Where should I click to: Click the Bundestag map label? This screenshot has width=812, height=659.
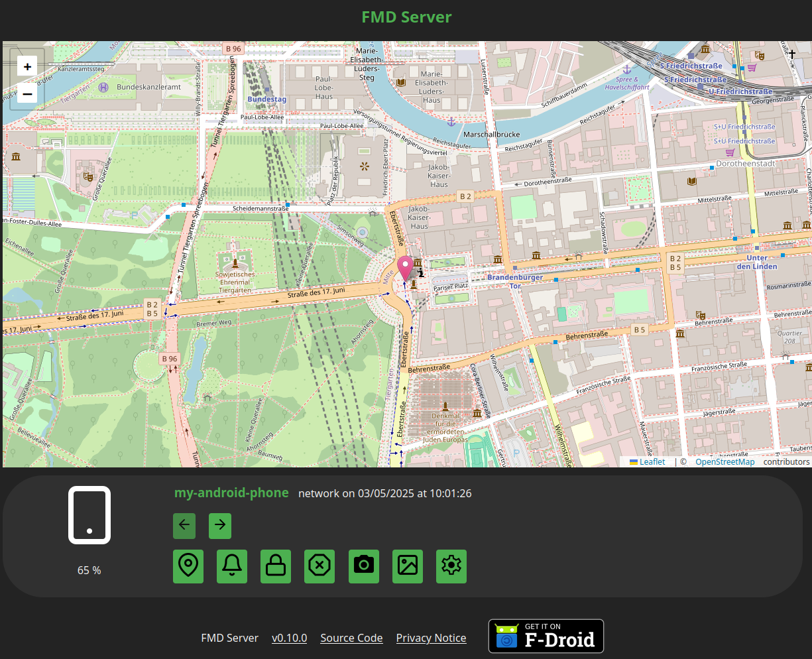click(x=267, y=99)
